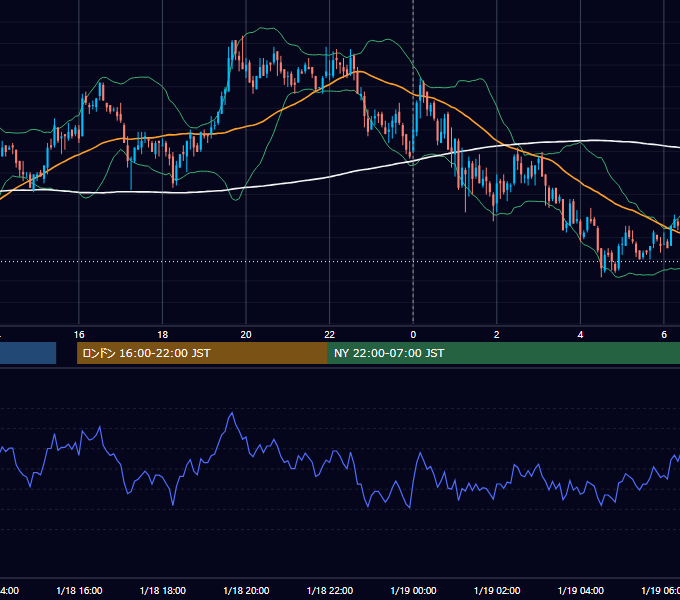The width and height of the screenshot is (680, 600).
Task: Click the 16 hour label on upper axis
Action: [79, 334]
